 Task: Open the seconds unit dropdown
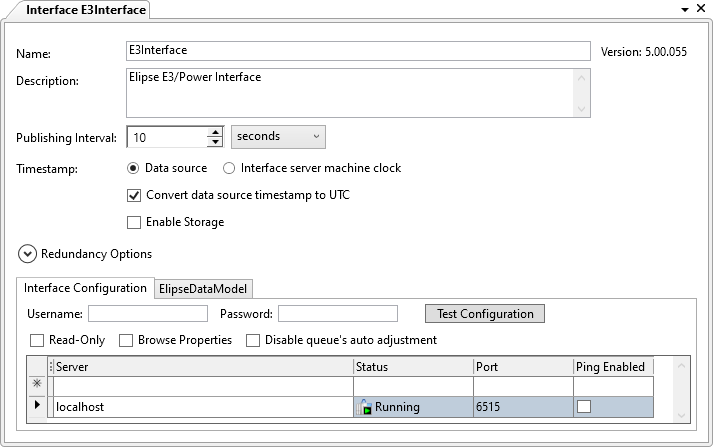pyautogui.click(x=278, y=137)
